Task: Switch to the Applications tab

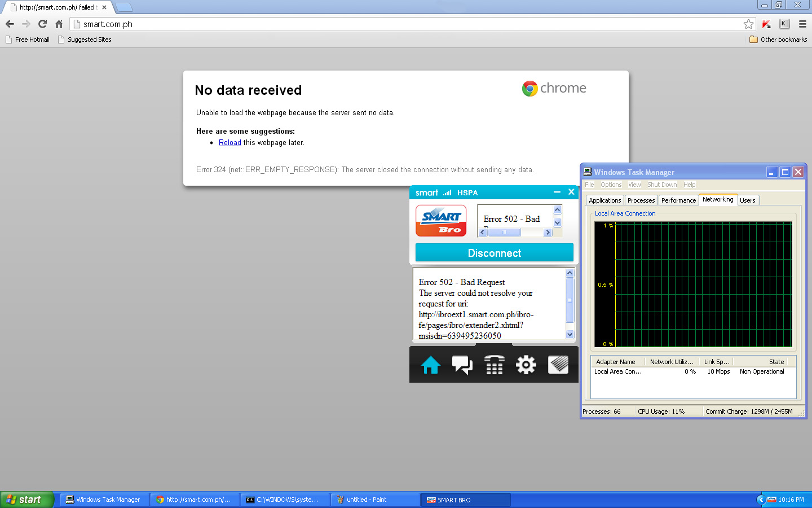Action: click(604, 200)
